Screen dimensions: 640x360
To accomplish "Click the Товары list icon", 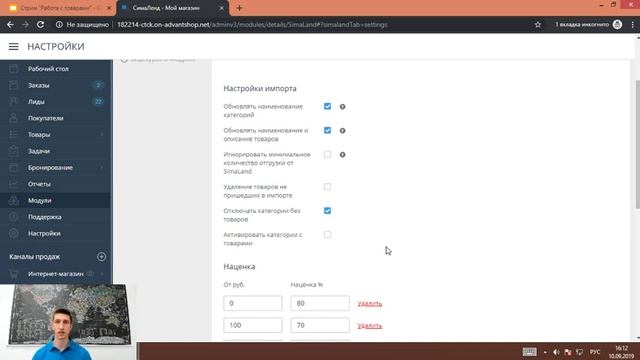I will [x=13, y=134].
